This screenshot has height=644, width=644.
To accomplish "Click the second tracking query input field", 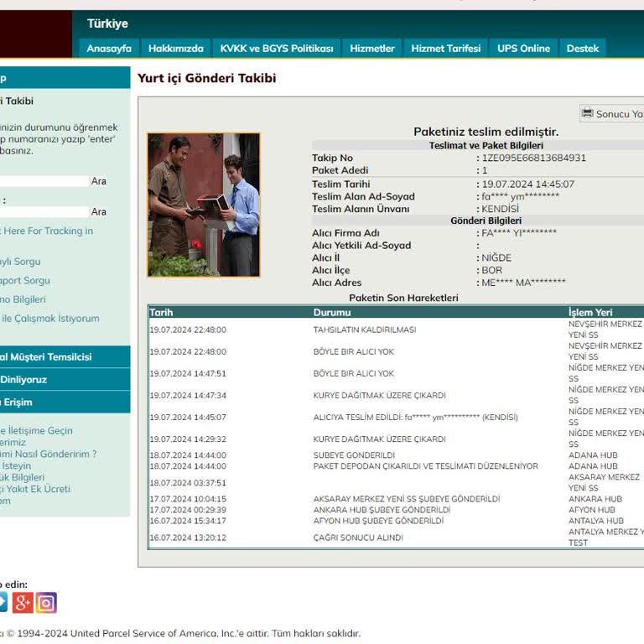I will tap(44, 212).
